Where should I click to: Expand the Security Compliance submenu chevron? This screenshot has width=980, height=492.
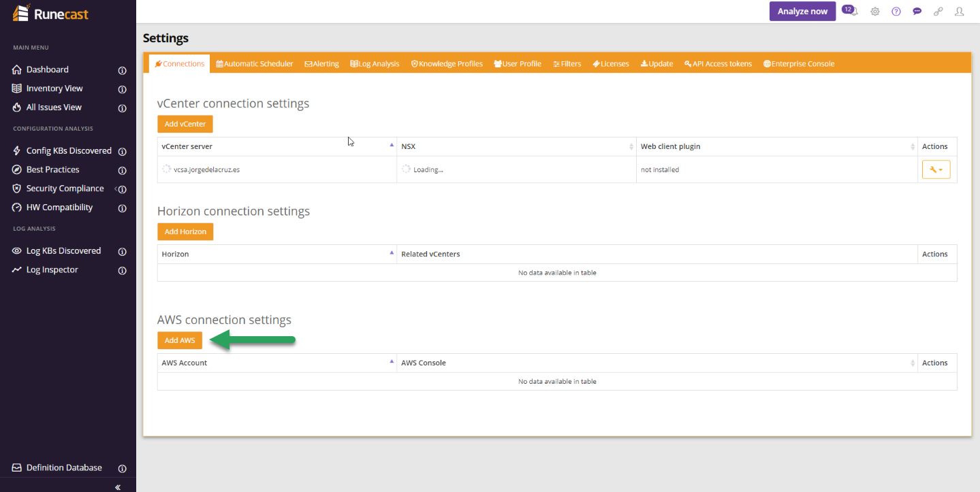(x=116, y=188)
